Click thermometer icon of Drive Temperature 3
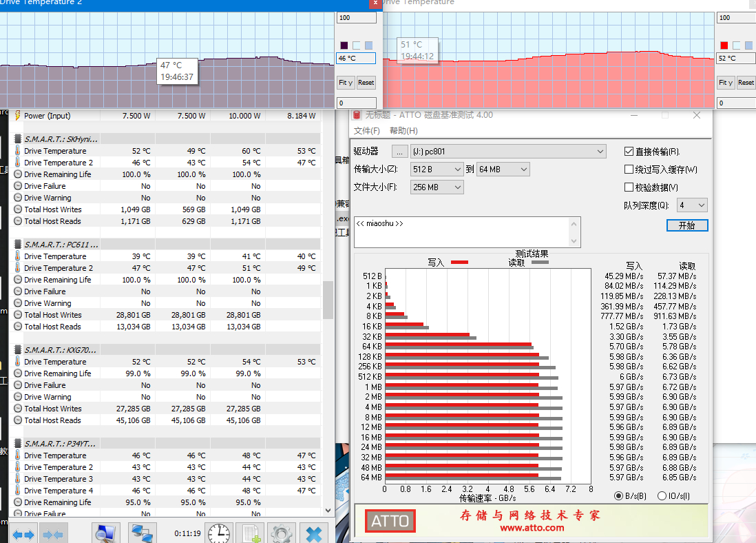 coord(17,479)
